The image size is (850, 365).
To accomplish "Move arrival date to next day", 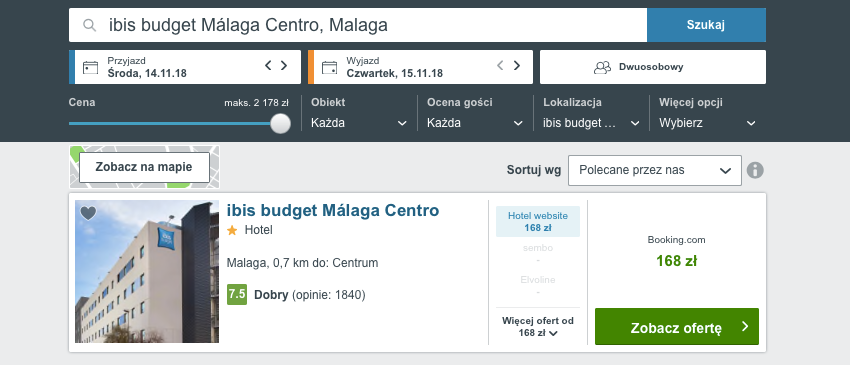I will tap(284, 66).
